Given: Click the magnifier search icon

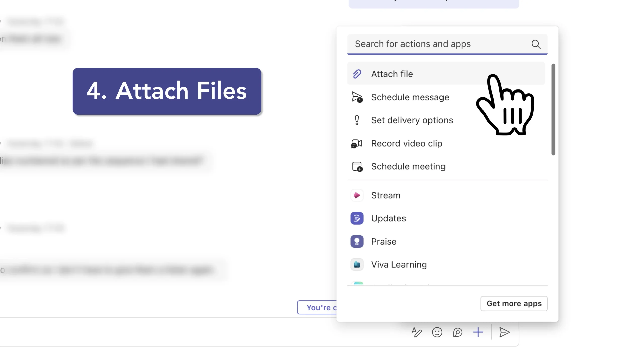Looking at the screenshot, I should point(536,44).
